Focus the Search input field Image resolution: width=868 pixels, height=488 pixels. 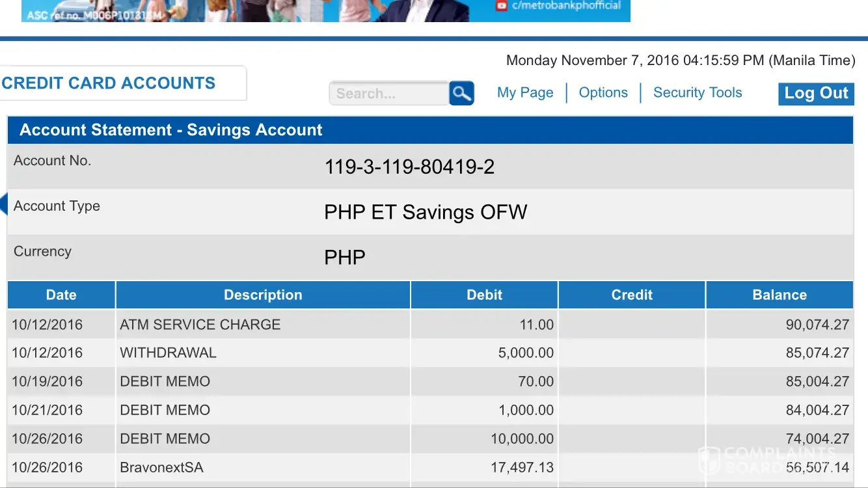tap(389, 93)
